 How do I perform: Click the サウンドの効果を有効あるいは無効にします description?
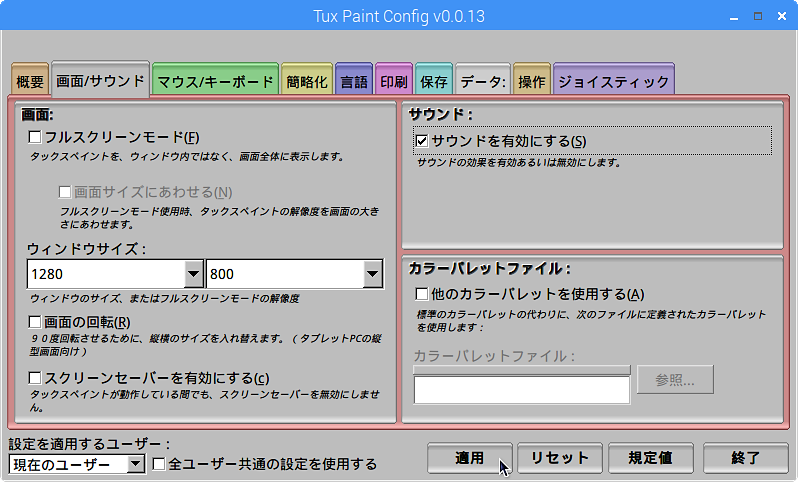519,163
